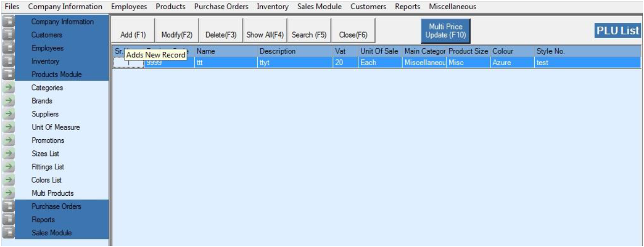The width and height of the screenshot is (644, 247).
Task: Expand the Inventory section in sidebar
Action: pos(45,61)
